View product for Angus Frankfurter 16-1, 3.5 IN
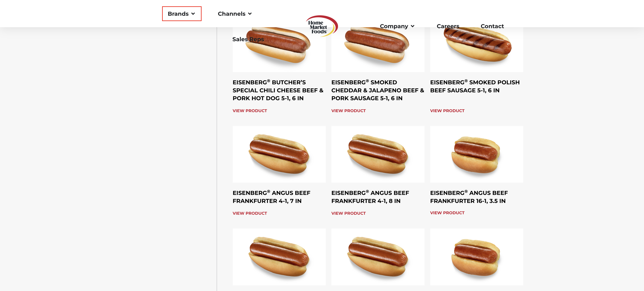Screen dimensions: 644x291 click(x=447, y=213)
